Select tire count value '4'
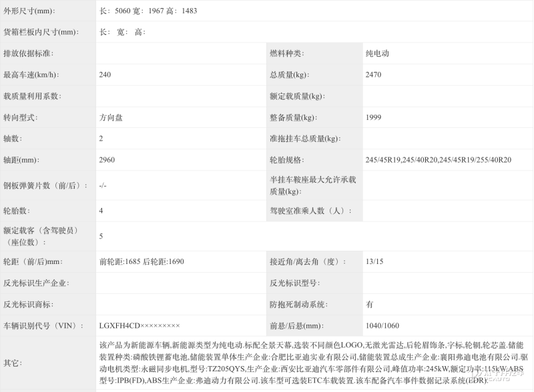The width and height of the screenshot is (534, 392). (x=101, y=211)
